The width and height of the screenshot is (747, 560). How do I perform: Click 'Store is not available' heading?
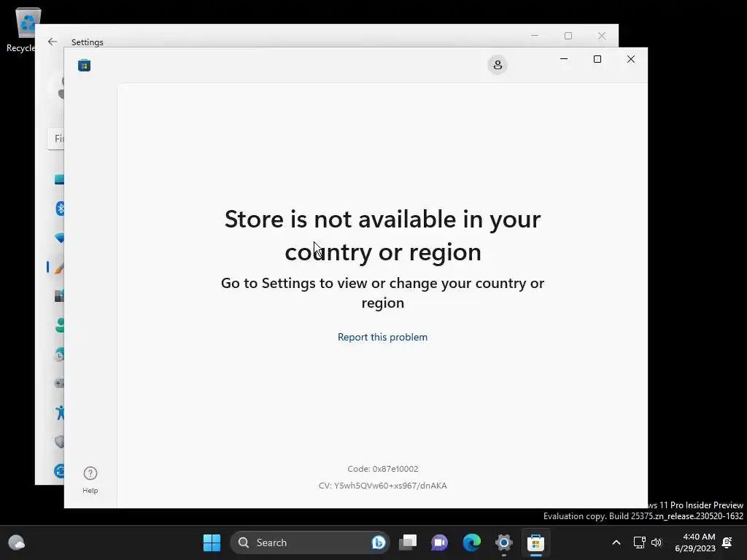pyautogui.click(x=382, y=236)
